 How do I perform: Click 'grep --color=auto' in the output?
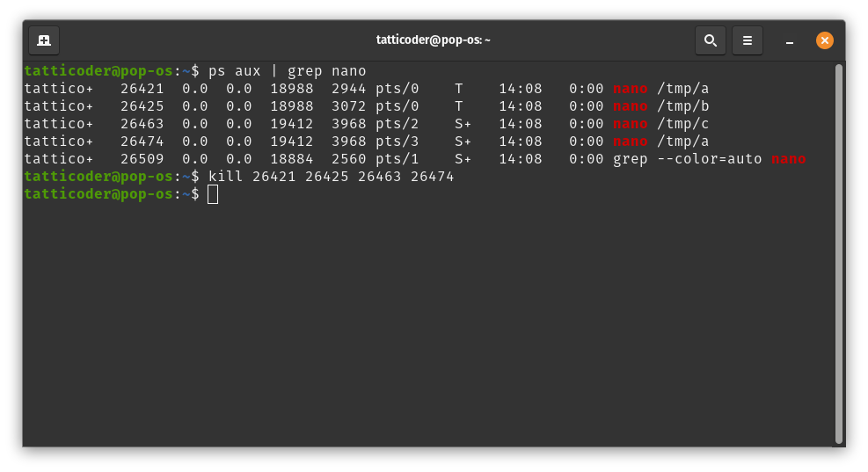(x=687, y=159)
